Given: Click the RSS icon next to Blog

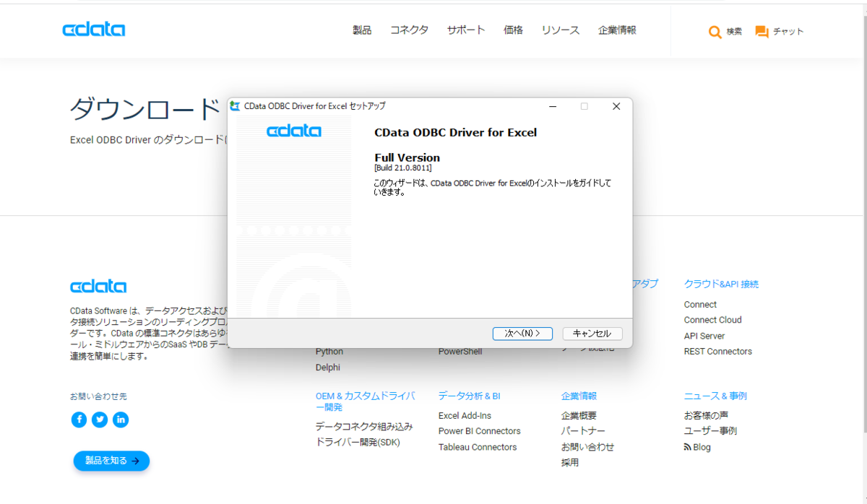Looking at the screenshot, I should (687, 447).
